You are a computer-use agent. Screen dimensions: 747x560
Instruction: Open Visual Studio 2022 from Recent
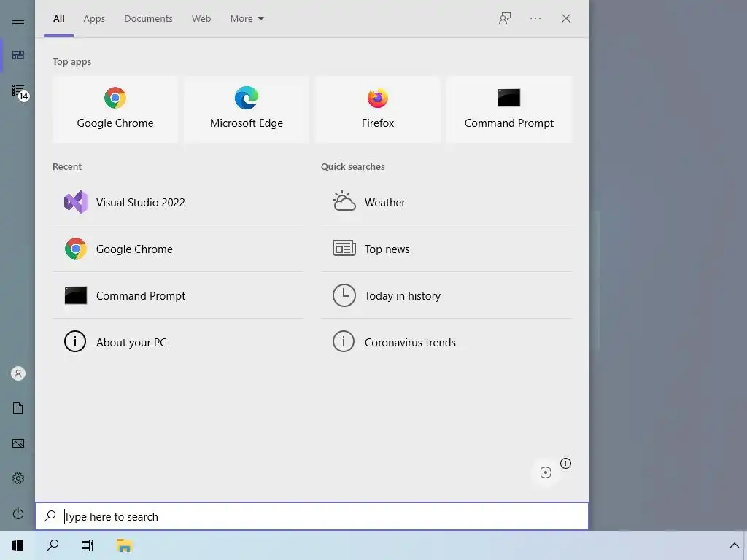click(178, 203)
